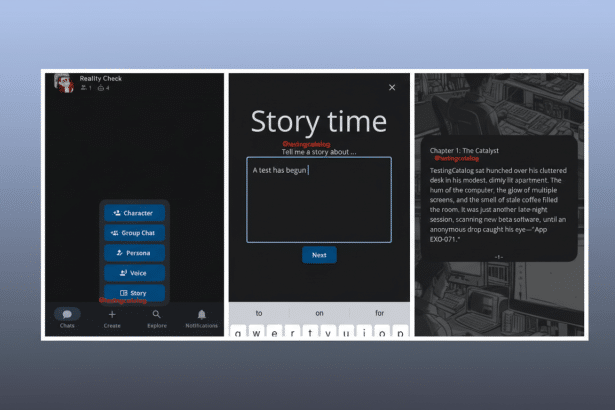Open the Notifications tab
The height and width of the screenshot is (410, 615).
coord(202,319)
